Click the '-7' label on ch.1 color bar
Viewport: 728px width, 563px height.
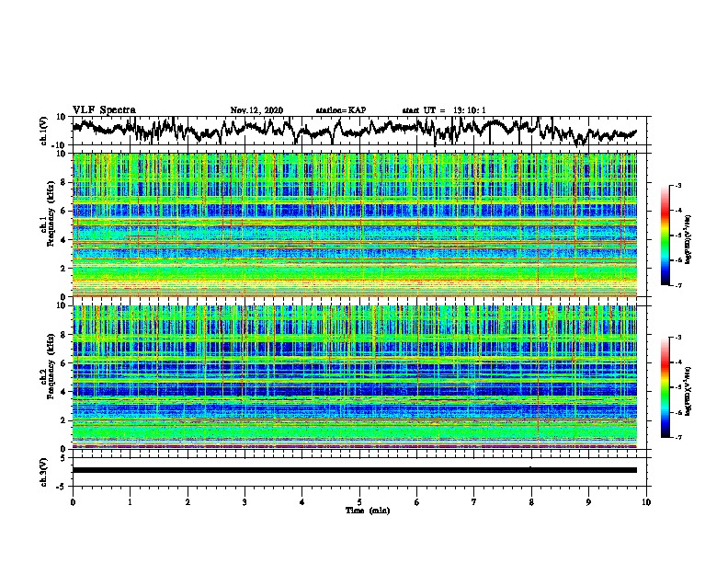(678, 285)
